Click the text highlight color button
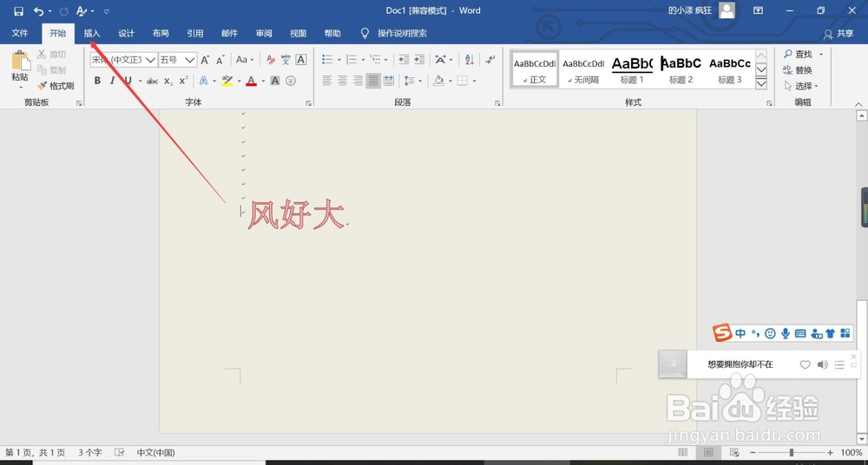The height and width of the screenshot is (465, 868). (227, 81)
